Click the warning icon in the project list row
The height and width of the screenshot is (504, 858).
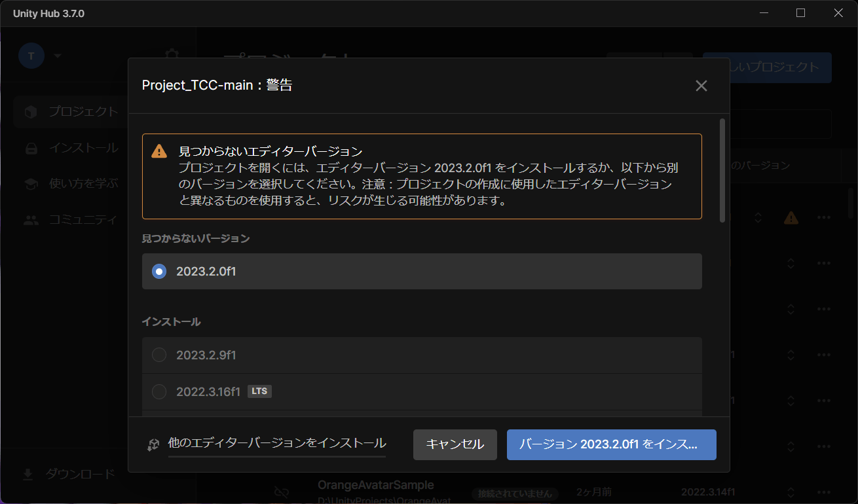(x=791, y=217)
